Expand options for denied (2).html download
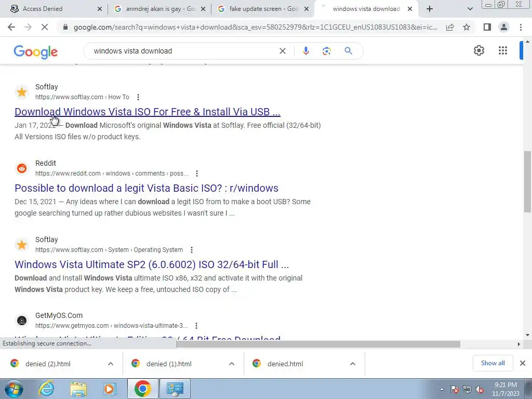Image resolution: width=532 pixels, height=399 pixels. (x=111, y=364)
